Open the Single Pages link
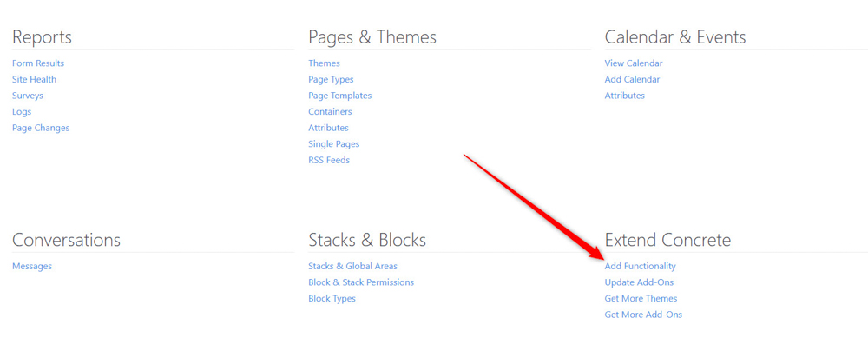868x358 pixels. pyautogui.click(x=333, y=144)
